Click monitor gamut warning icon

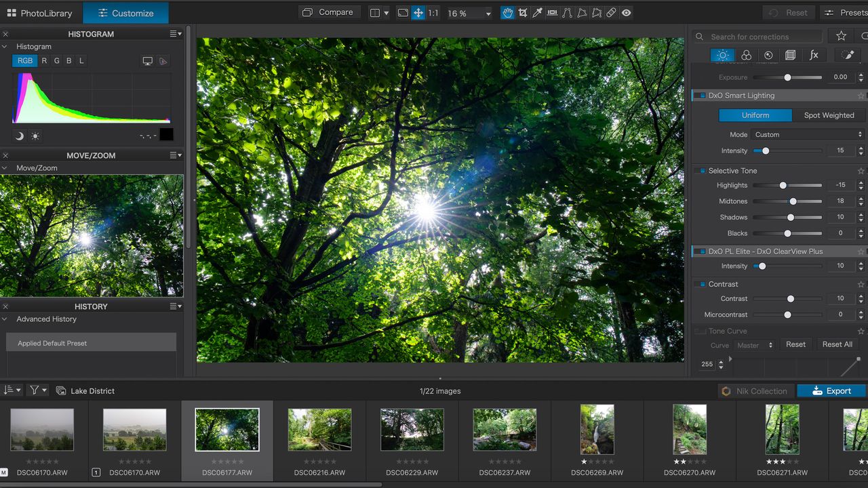point(147,61)
